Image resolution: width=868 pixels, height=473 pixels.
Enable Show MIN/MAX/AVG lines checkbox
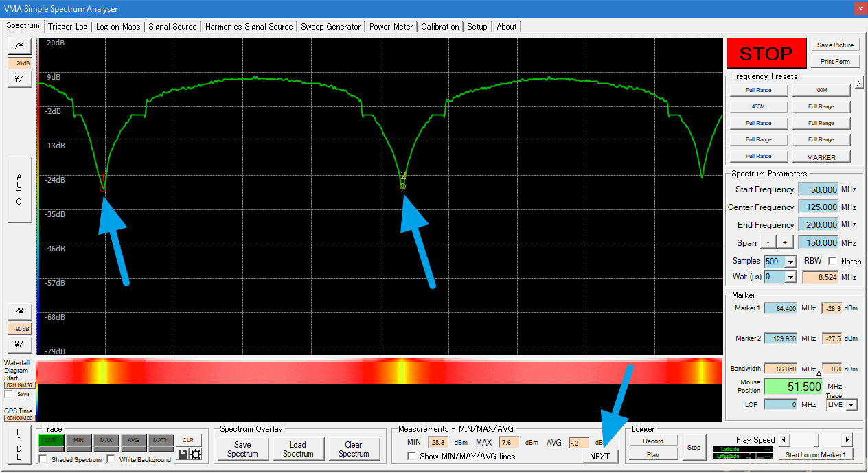(412, 456)
